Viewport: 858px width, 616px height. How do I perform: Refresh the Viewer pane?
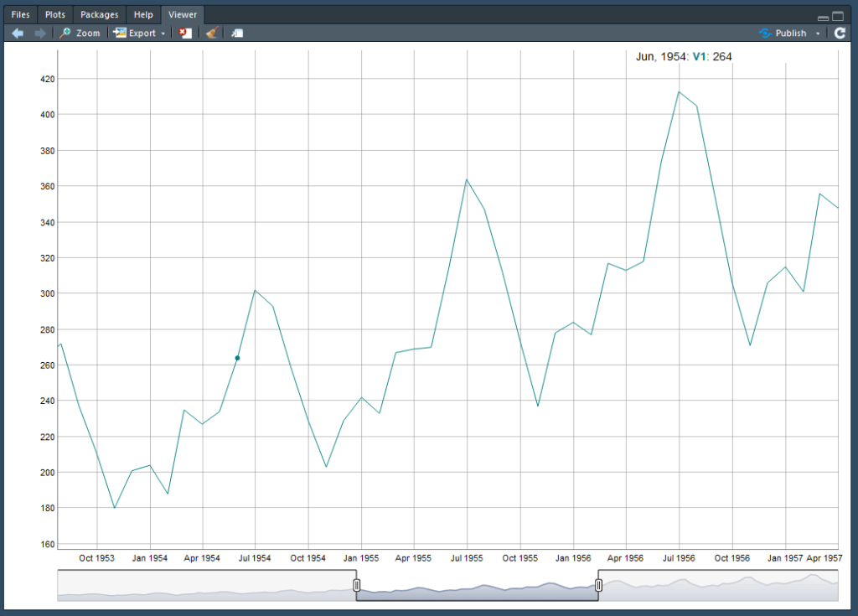[839, 33]
